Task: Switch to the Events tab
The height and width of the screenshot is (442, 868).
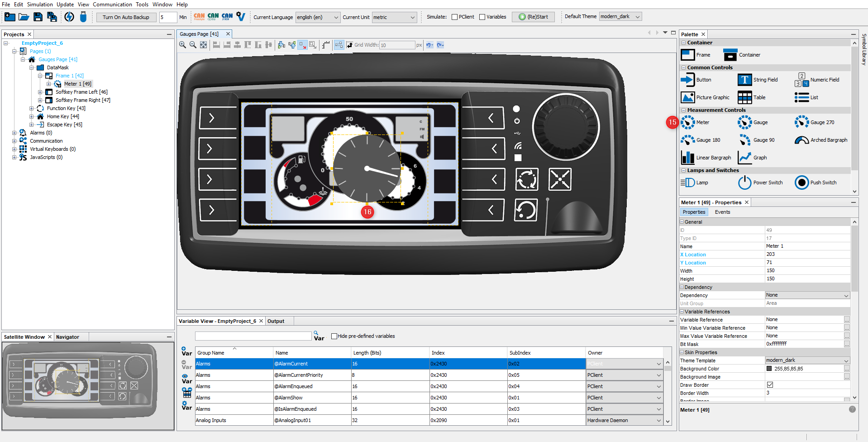Action: 722,212
